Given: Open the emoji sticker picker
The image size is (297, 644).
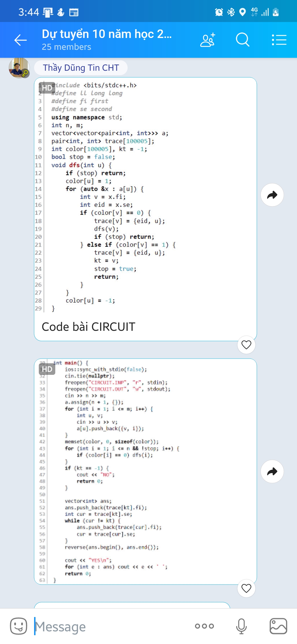Looking at the screenshot, I should (x=19, y=626).
